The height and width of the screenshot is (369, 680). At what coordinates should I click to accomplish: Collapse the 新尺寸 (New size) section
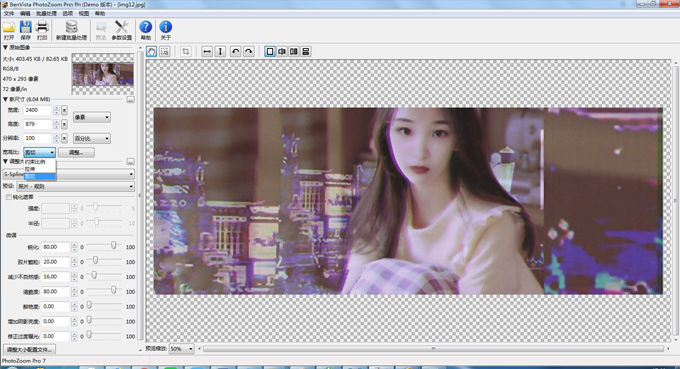pos(5,99)
